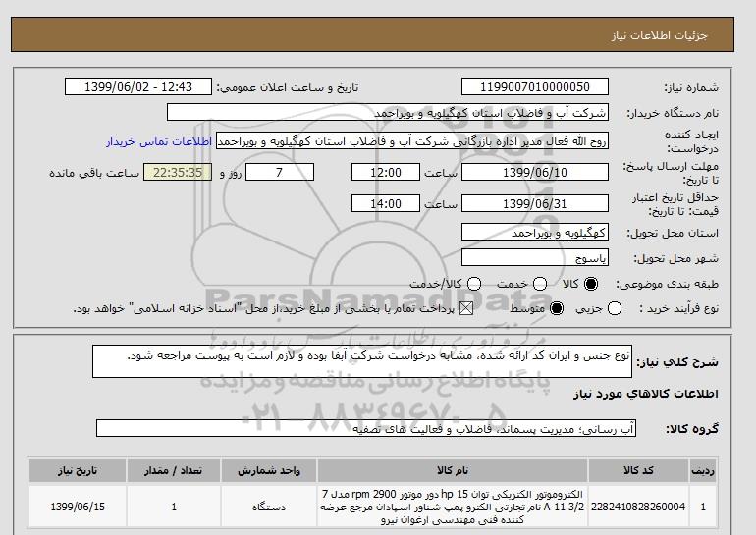Click the buyer organization name field
Image resolution: width=756 pixels, height=535 pixels.
(x=388, y=113)
